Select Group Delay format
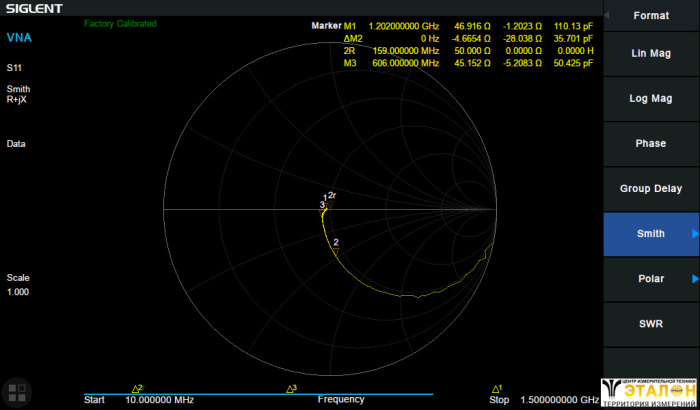This screenshot has height=410, width=700. (x=651, y=189)
